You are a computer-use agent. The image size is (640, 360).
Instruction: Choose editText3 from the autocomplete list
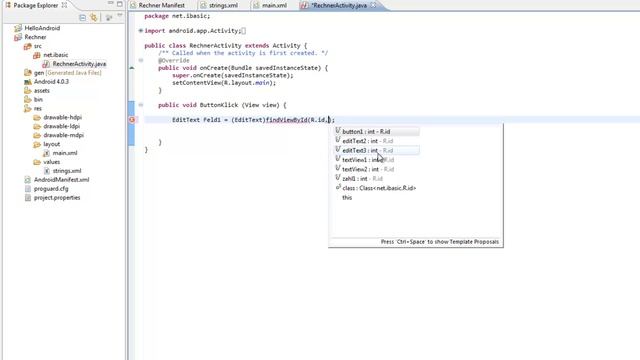click(x=377, y=150)
